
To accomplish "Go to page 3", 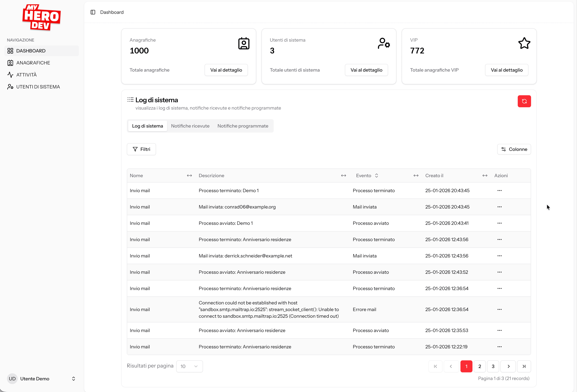I will 493,366.
